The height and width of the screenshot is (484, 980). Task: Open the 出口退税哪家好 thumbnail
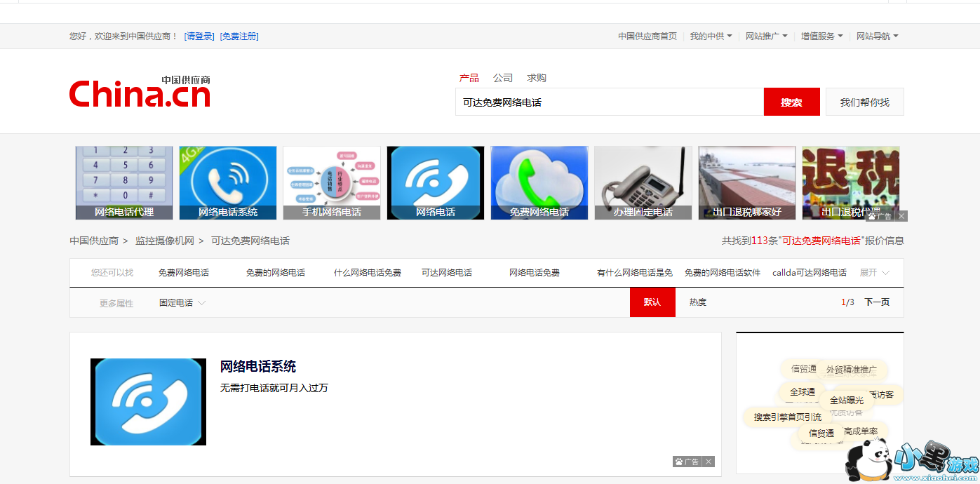(747, 182)
